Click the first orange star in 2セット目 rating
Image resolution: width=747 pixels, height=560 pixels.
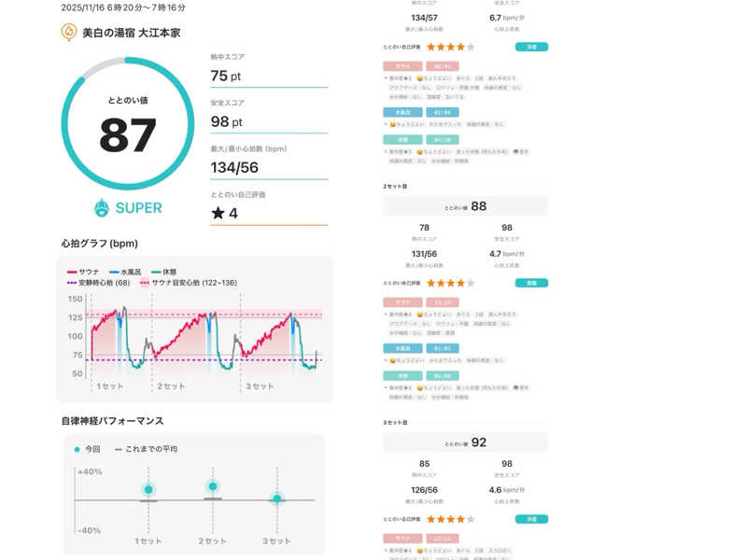[x=430, y=282]
